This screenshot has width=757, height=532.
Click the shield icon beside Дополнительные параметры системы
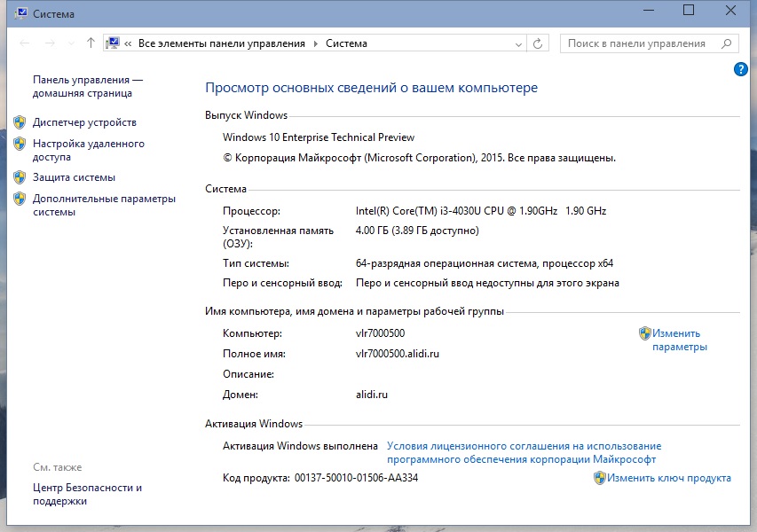20,199
